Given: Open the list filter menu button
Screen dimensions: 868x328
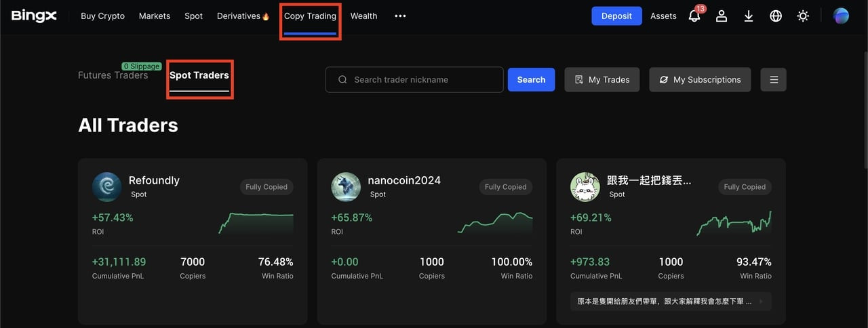Looking at the screenshot, I should (x=773, y=79).
